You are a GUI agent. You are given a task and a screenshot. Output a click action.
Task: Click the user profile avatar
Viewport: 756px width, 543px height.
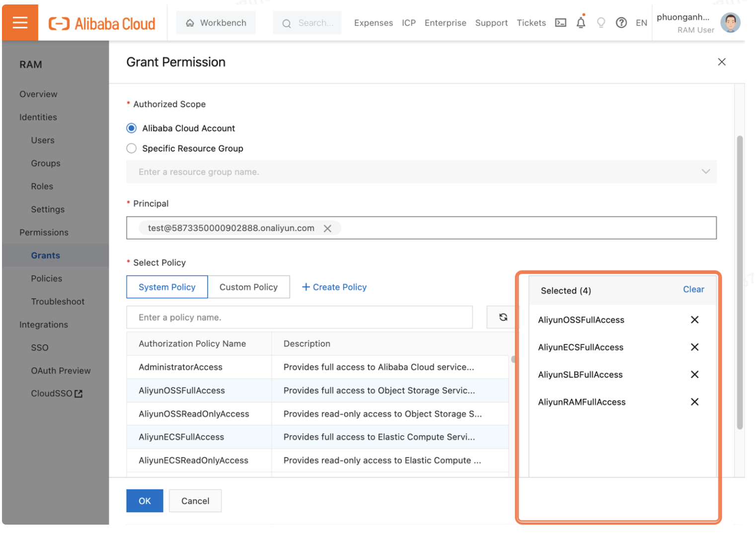(730, 23)
